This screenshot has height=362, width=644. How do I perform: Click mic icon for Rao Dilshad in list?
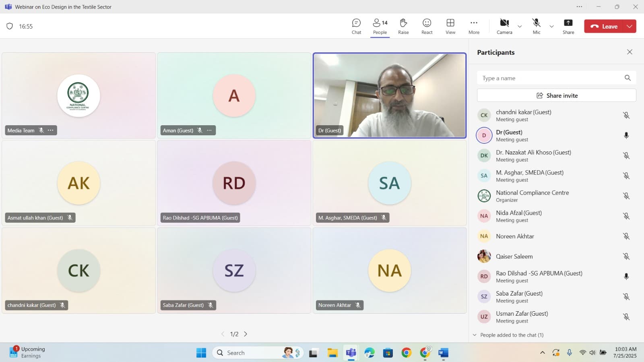pyautogui.click(x=626, y=276)
